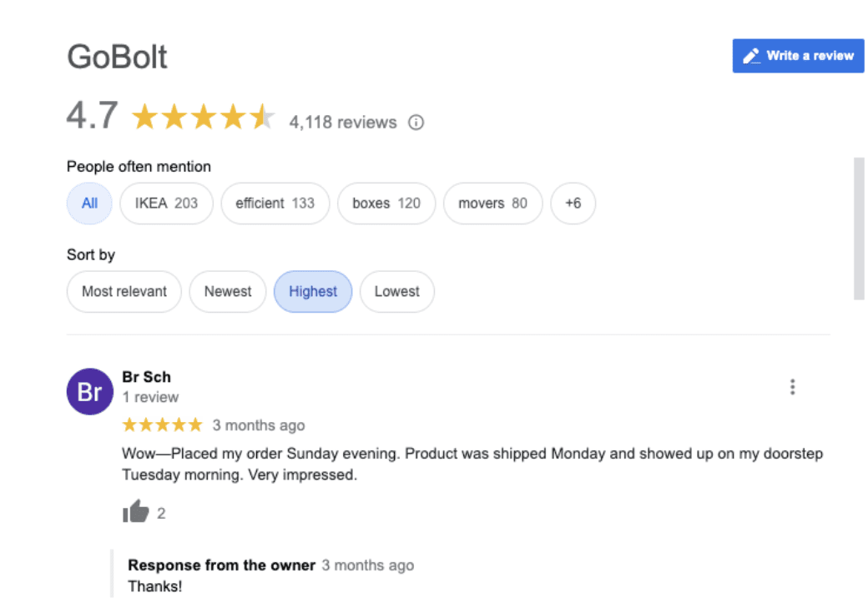Click the Write a review button

[x=798, y=56]
